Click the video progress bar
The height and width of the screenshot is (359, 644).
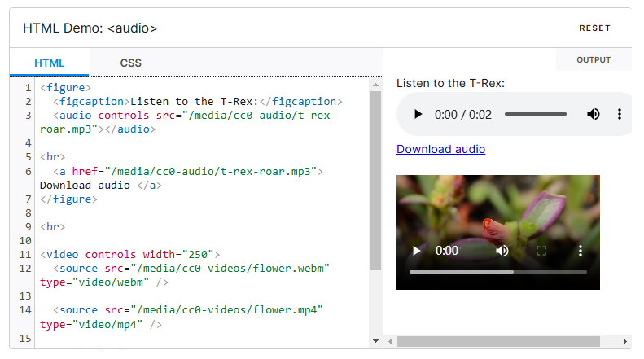click(497, 272)
